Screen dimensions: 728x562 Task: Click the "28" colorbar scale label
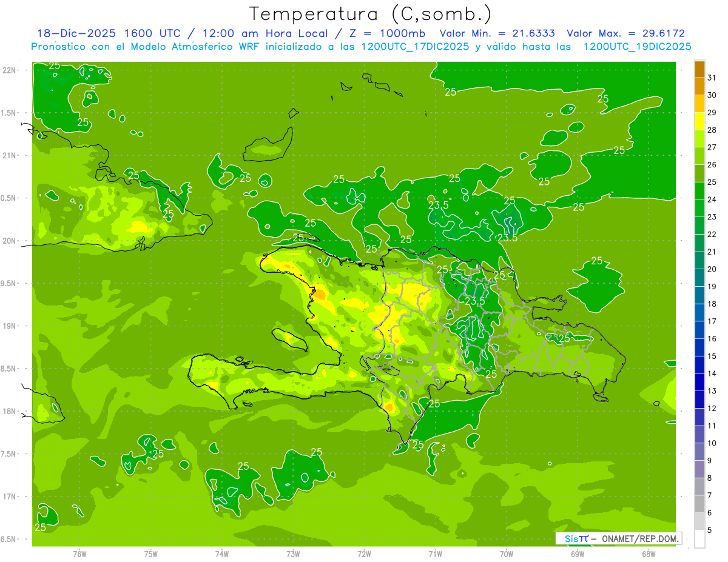coord(712,130)
